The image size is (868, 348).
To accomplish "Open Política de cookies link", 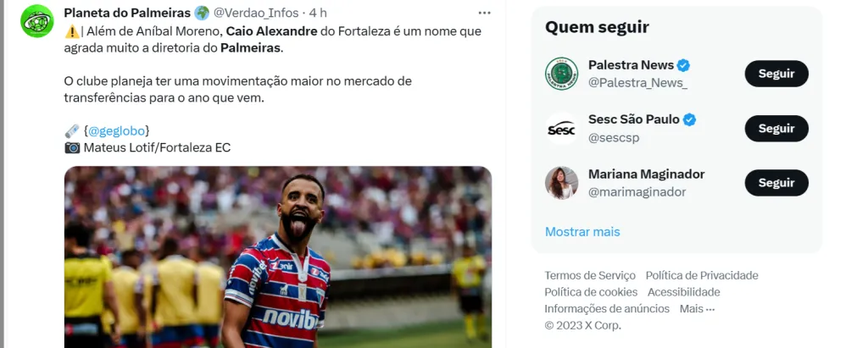I will tap(591, 292).
